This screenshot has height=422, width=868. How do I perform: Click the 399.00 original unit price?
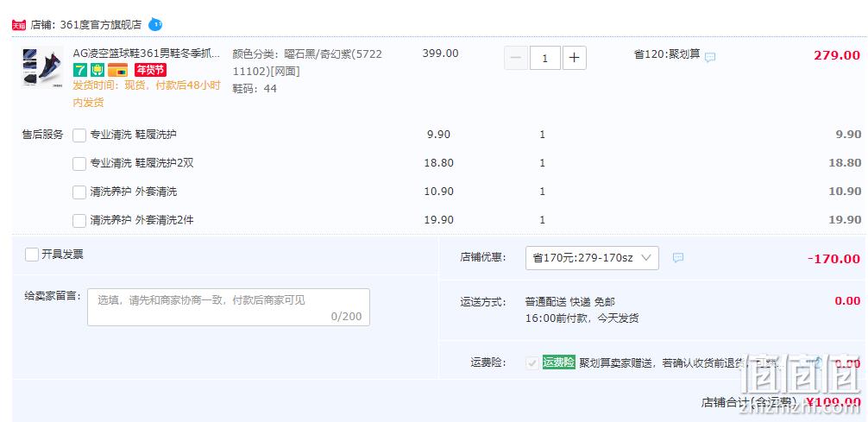441,54
